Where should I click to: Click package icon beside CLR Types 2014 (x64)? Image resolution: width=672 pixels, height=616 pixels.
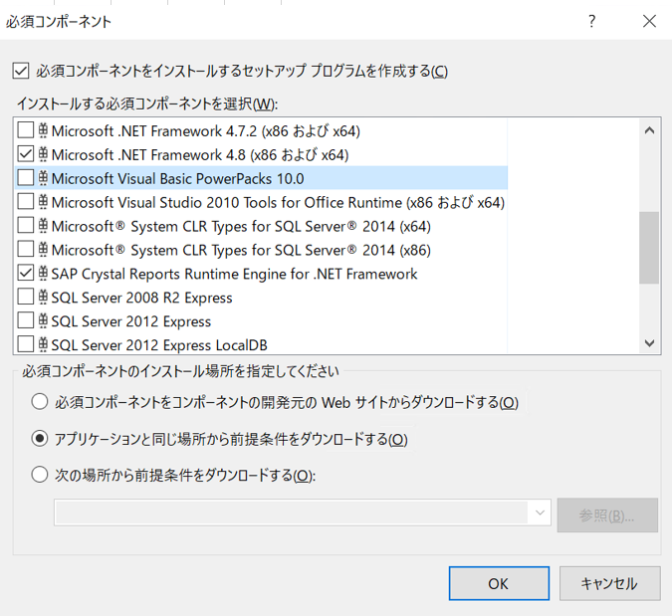(x=43, y=226)
